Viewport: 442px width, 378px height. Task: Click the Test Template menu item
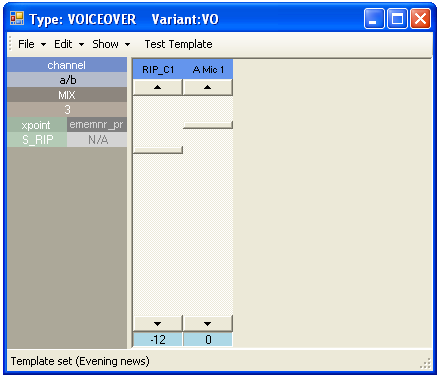(178, 44)
